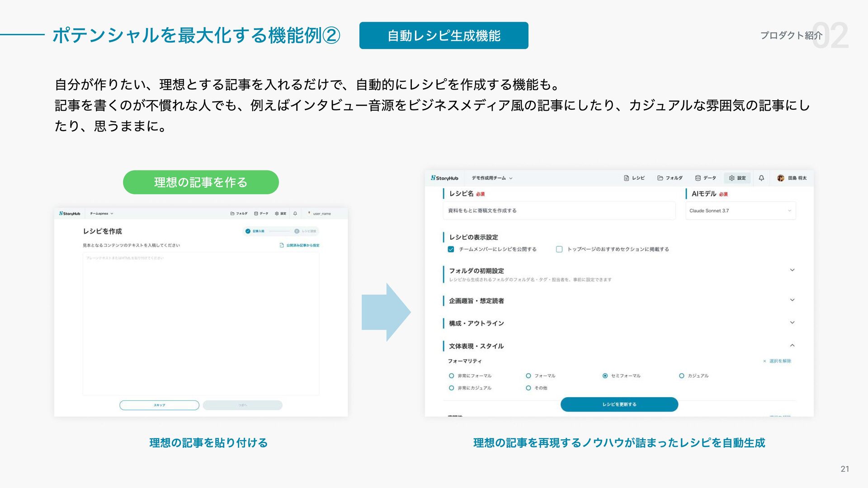Open the AIモデル Claude Sonnet 3.7 dropdown
Viewport: 868px width, 488px height.
coord(740,211)
